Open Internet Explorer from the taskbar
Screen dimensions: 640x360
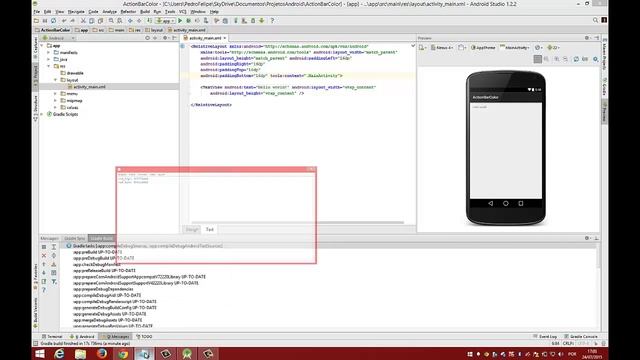coord(59,353)
